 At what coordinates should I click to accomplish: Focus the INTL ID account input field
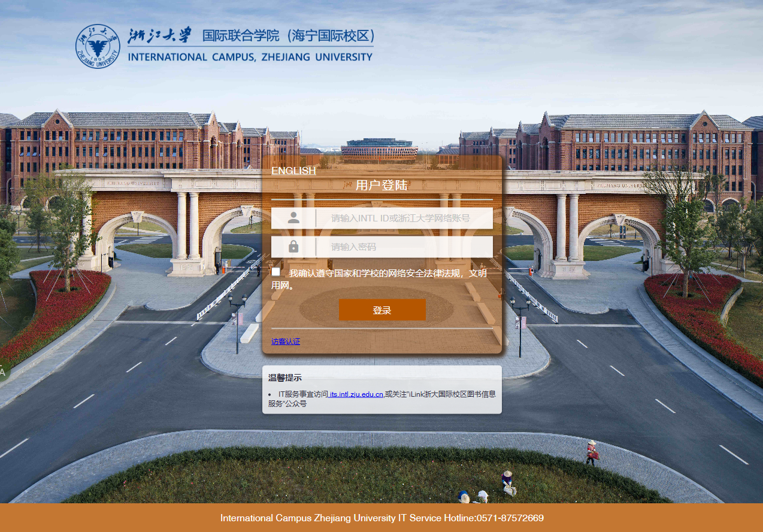tap(404, 218)
